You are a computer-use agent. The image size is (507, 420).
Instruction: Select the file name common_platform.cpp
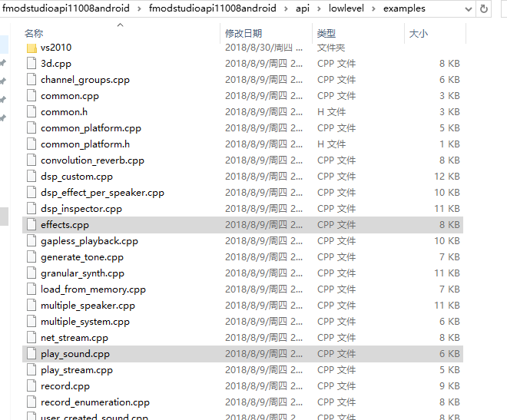[x=91, y=128]
